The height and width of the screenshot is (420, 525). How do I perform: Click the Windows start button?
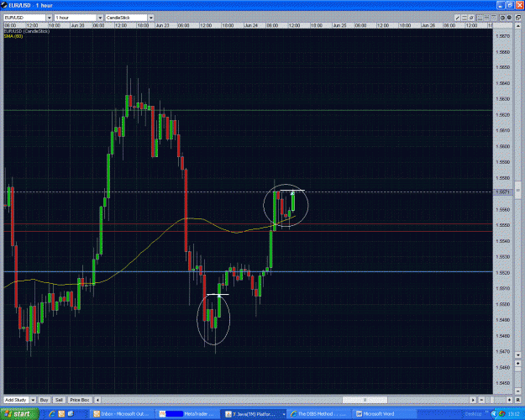click(x=19, y=414)
